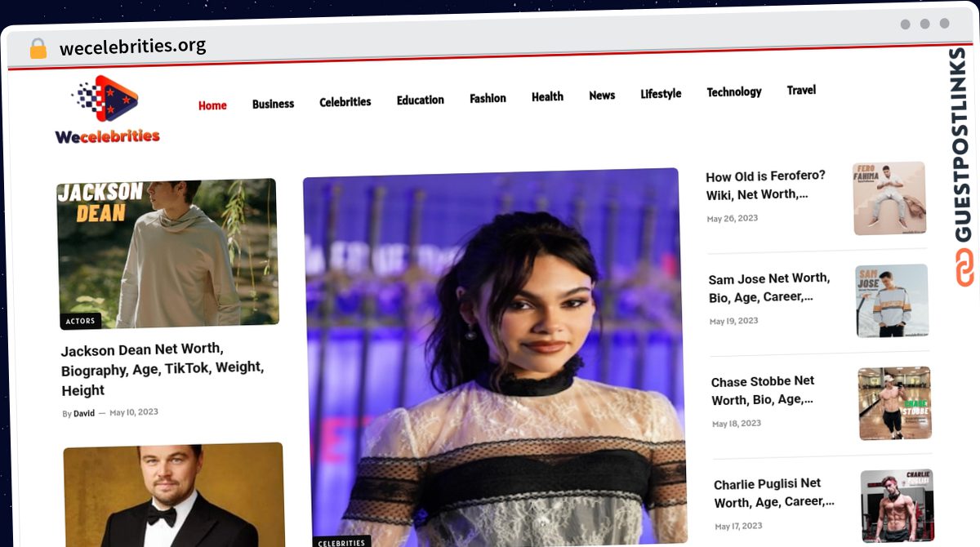Screen dimensions: 980x547
Task: Click the May 17, 2023 post date
Action: (x=739, y=526)
